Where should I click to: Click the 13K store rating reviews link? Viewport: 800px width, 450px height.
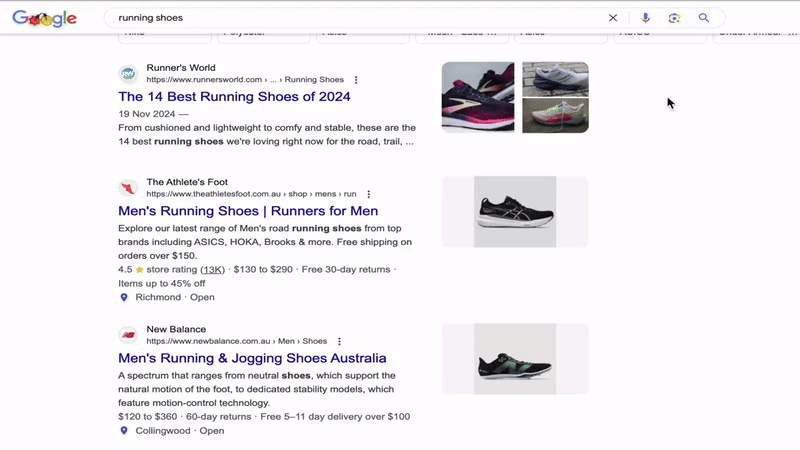pyautogui.click(x=212, y=269)
